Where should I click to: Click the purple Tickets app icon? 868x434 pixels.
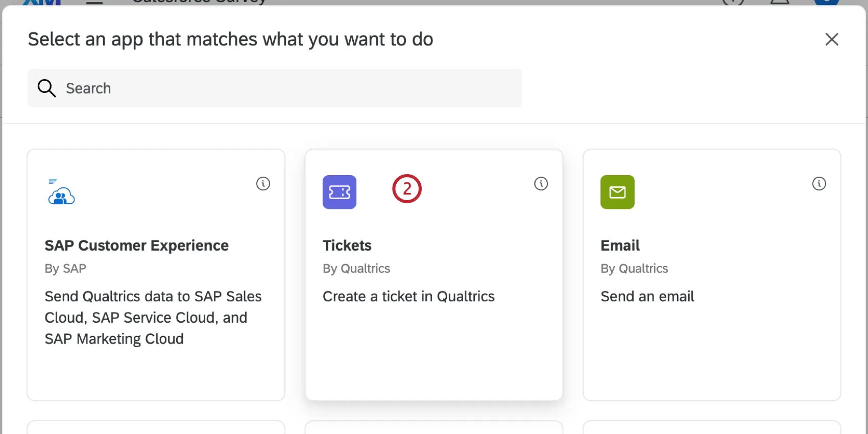tap(340, 192)
